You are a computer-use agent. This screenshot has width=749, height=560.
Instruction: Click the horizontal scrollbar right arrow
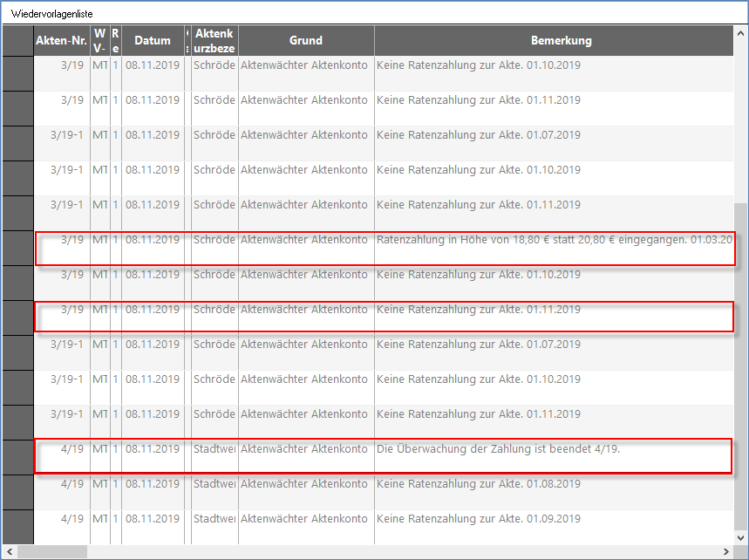click(727, 551)
